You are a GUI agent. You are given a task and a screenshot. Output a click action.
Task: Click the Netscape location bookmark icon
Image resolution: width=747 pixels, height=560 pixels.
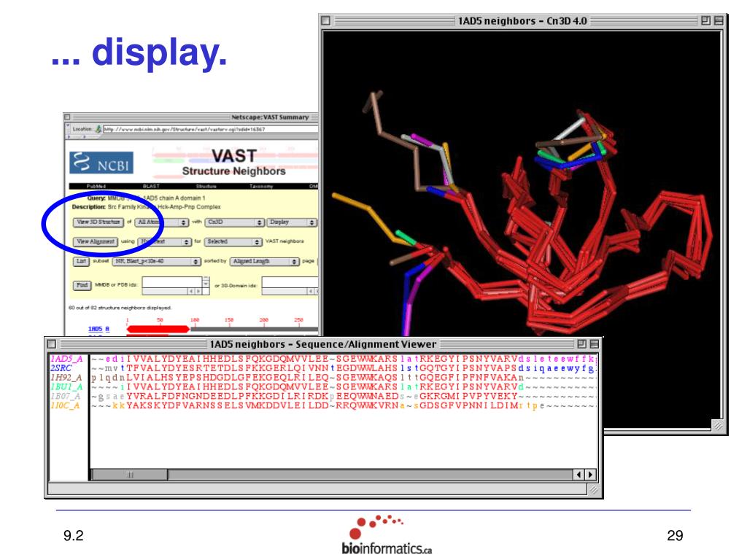tap(98, 129)
